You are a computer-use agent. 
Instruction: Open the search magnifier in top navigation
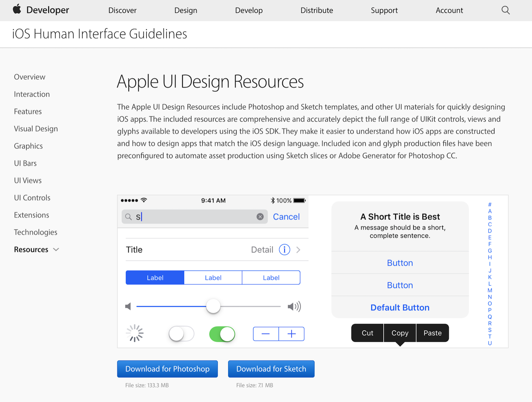click(x=506, y=10)
